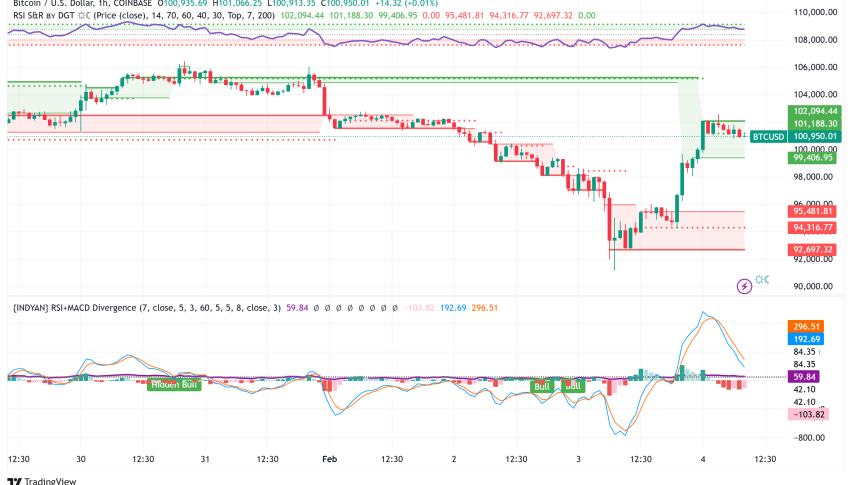This screenshot has height=485, width=852.
Task: Click the orange 296.51 indicator axis label
Action: [806, 326]
